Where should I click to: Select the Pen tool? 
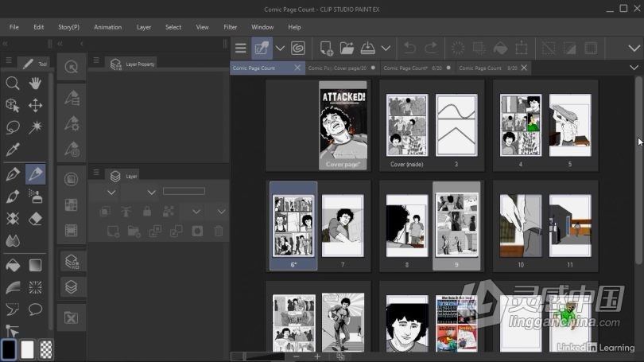pos(12,174)
